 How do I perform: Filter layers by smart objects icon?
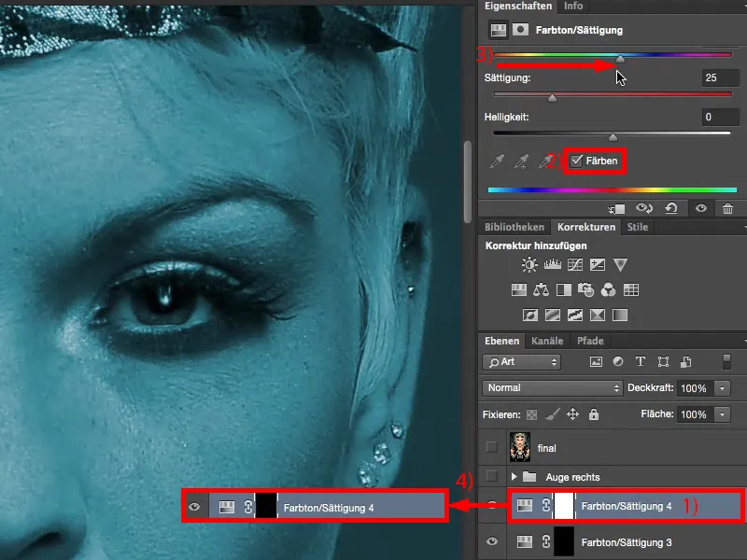685,362
